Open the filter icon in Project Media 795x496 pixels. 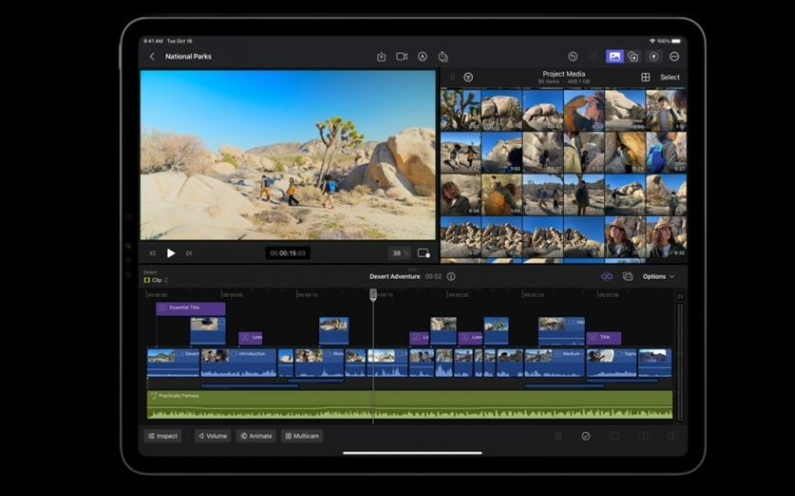point(468,77)
